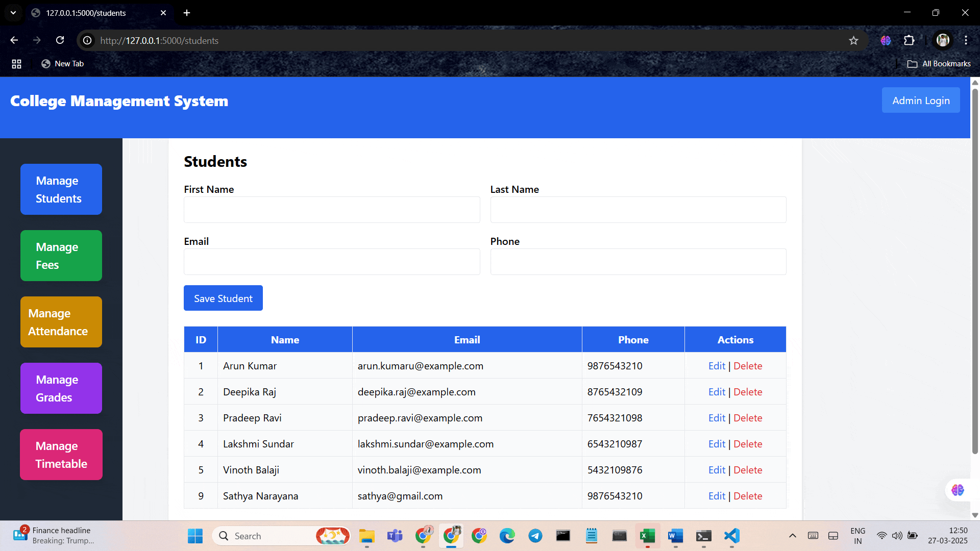Image resolution: width=980 pixels, height=551 pixels.
Task: Show hidden system tray icons
Action: (792, 536)
